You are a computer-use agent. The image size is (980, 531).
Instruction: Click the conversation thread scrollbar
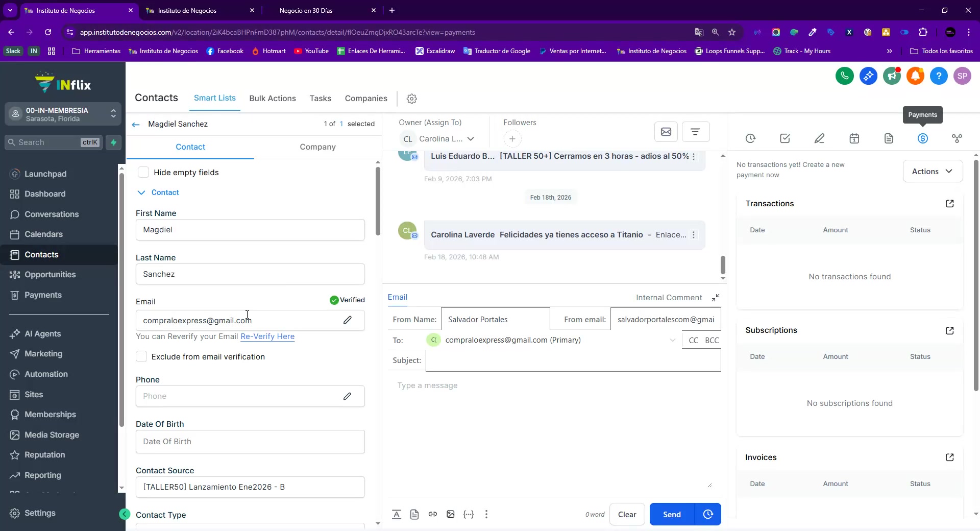click(723, 265)
